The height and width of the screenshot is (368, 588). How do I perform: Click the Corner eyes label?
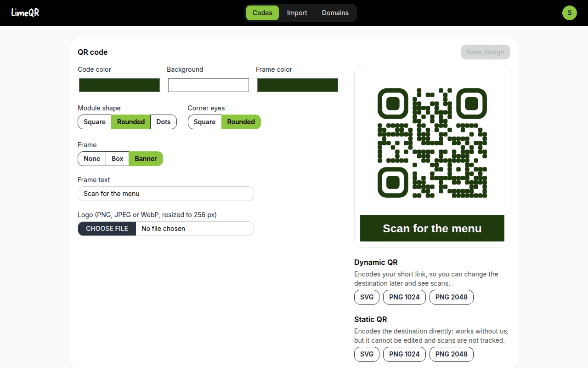pyautogui.click(x=206, y=108)
